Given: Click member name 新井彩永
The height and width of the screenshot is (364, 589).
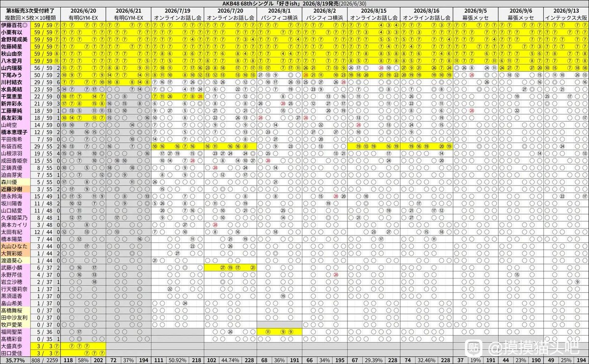Looking at the screenshot, I should pos(12,104).
